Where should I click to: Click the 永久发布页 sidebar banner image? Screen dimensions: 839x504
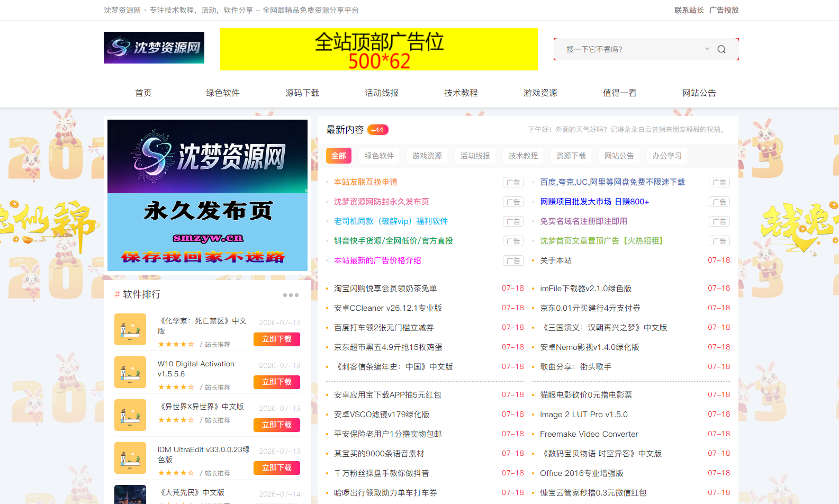(x=208, y=195)
